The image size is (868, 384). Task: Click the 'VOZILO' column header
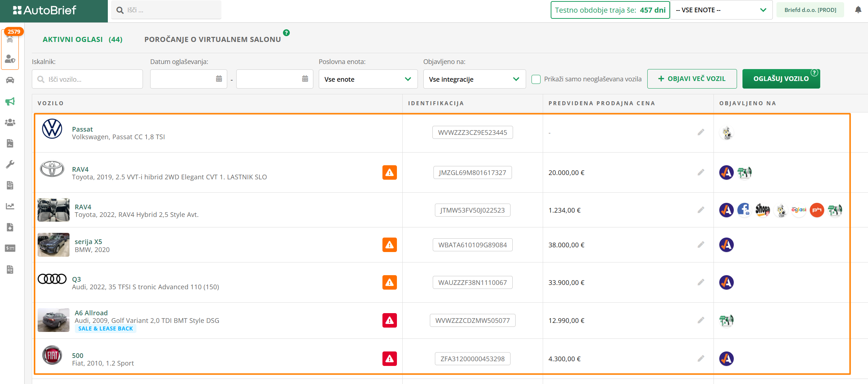click(x=51, y=103)
